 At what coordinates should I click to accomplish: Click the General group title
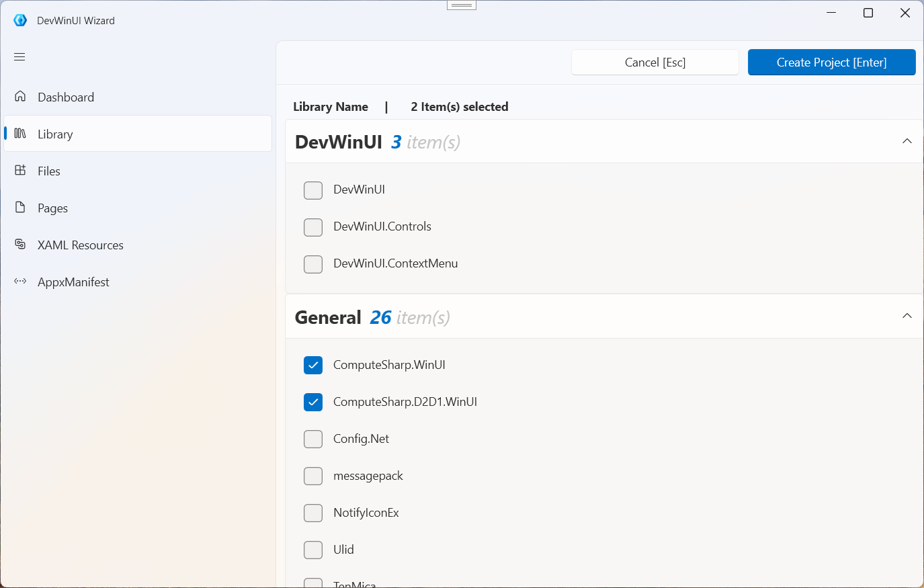pos(328,317)
